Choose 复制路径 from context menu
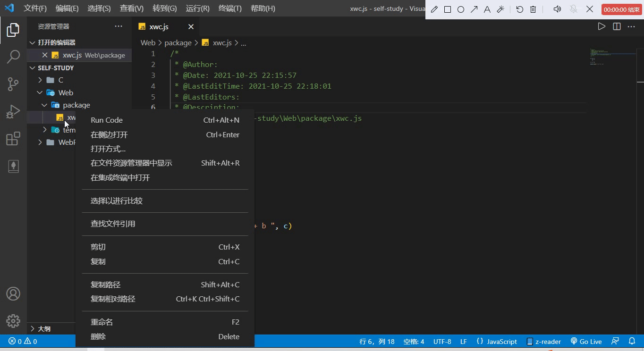The width and height of the screenshot is (644, 351). pyautogui.click(x=165, y=284)
